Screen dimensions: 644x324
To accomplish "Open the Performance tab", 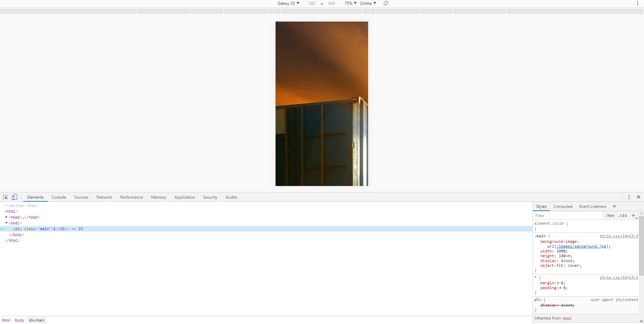I will point(131,197).
